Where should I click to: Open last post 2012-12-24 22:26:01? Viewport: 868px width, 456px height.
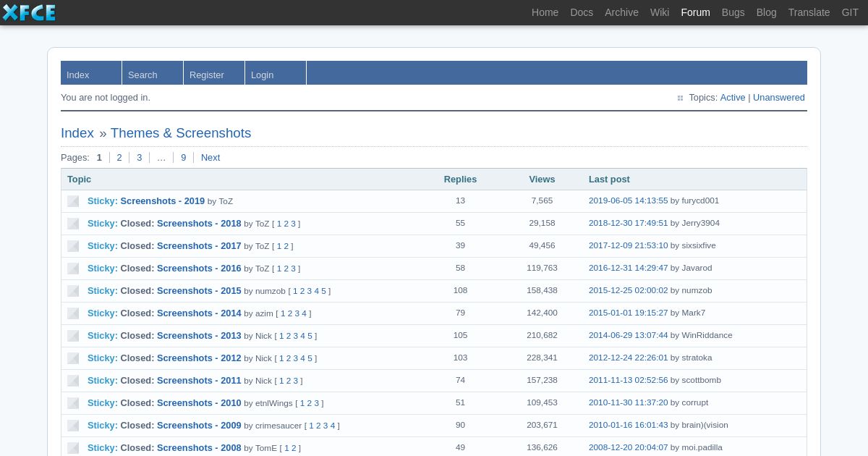click(628, 358)
